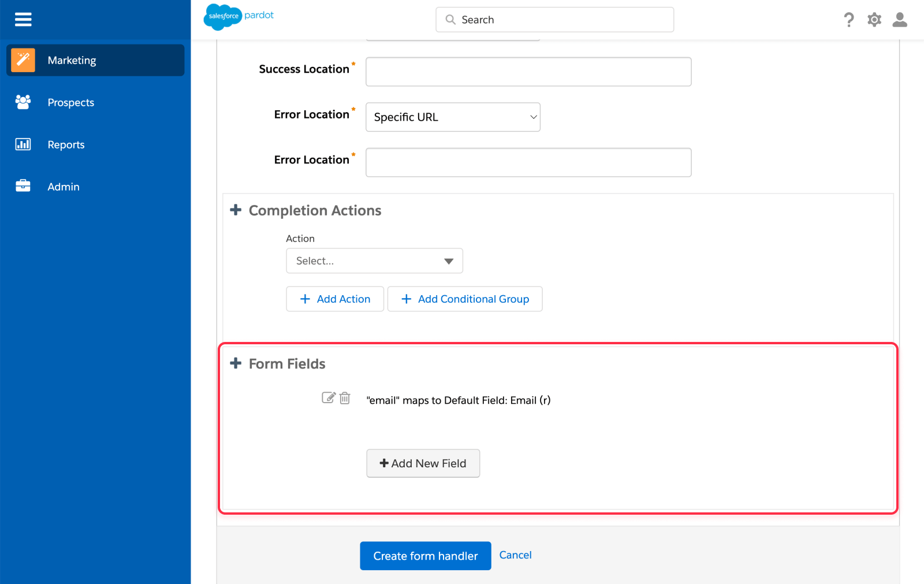Click the hamburger menu icon

[23, 19]
